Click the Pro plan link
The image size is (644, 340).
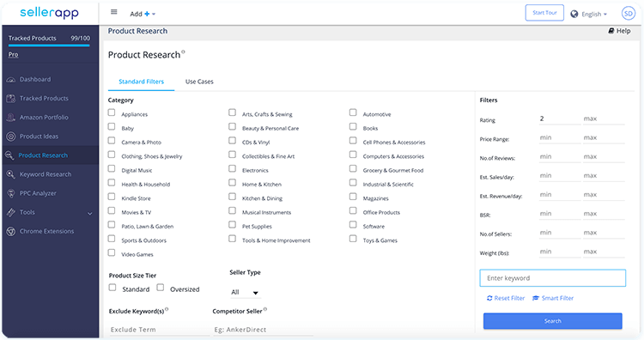pos(13,55)
